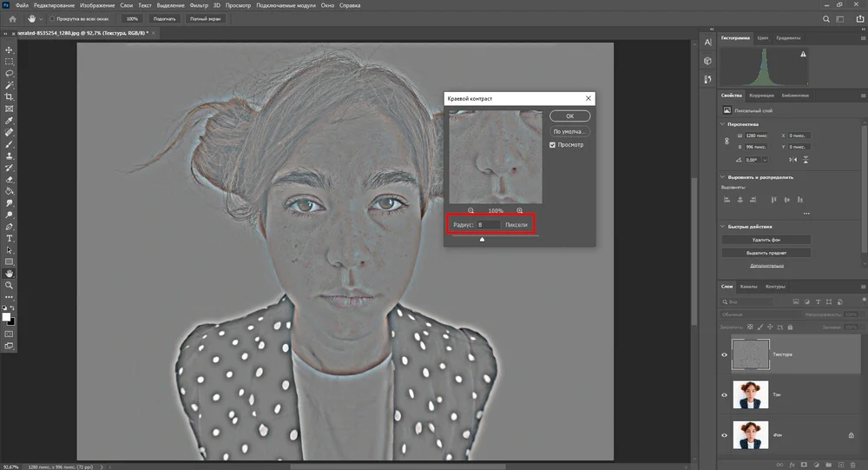This screenshot has height=470, width=868.
Task: Select the Rectangle shape tool
Action: coord(9,262)
